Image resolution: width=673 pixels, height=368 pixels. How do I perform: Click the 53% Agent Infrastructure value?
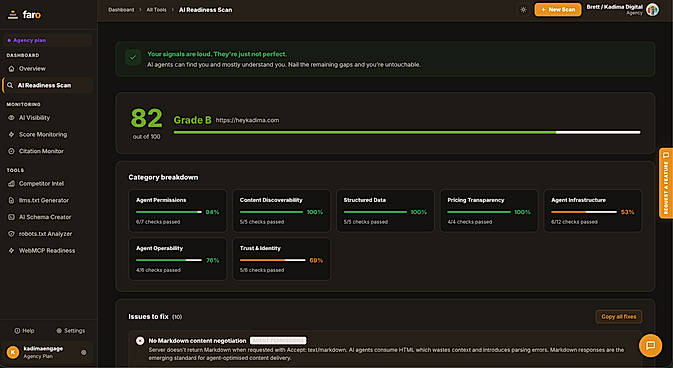(628, 212)
